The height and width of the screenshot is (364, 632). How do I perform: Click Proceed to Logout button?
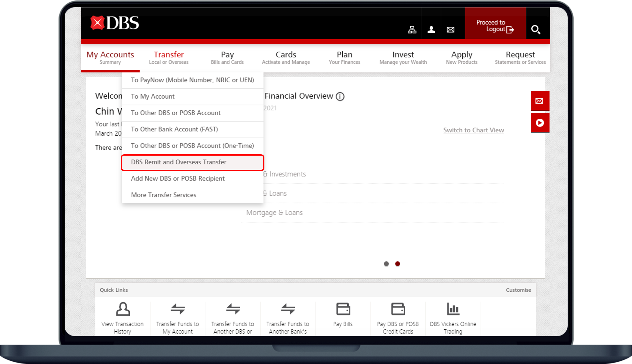point(495,23)
